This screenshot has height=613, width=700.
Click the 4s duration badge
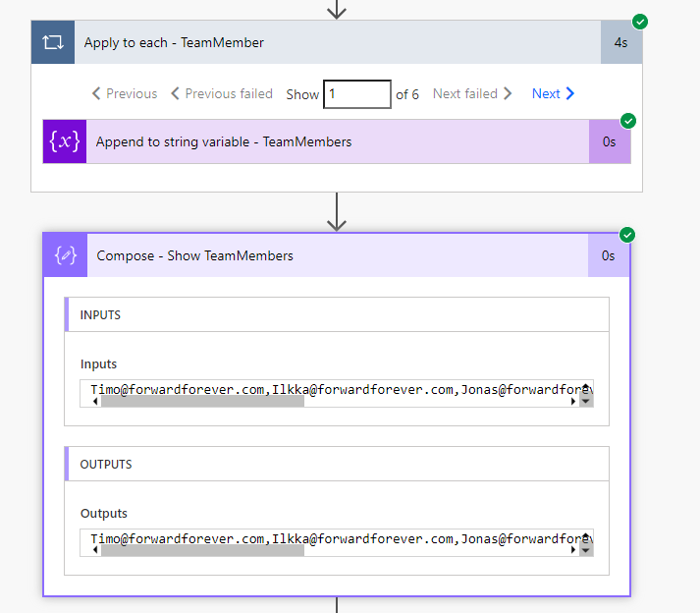(x=620, y=43)
